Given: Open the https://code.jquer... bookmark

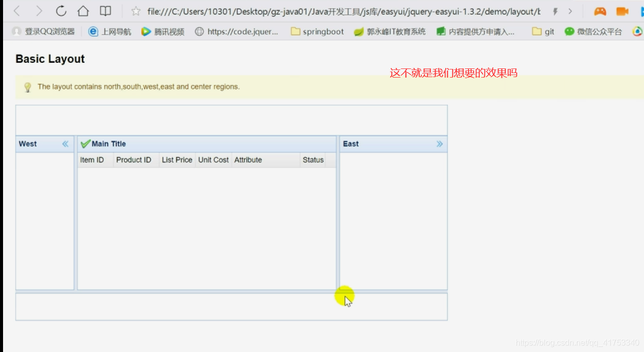Looking at the screenshot, I should (x=237, y=31).
